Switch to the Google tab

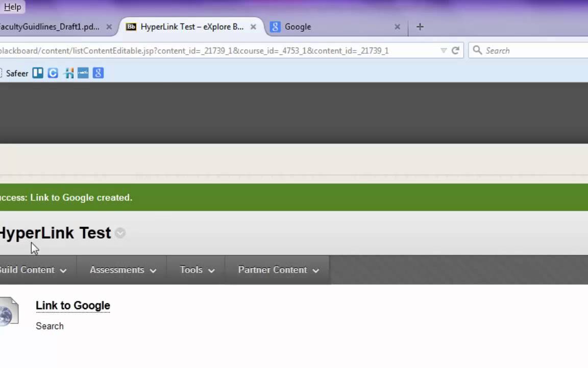(x=298, y=27)
